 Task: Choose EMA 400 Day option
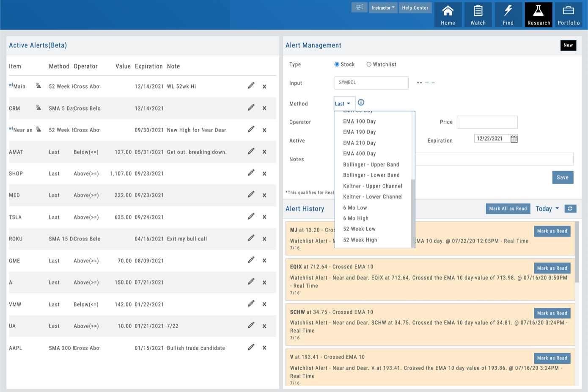click(360, 154)
